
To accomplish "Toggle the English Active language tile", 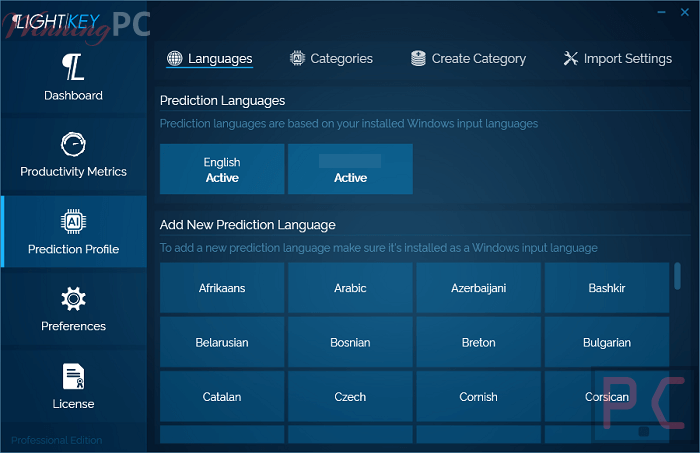I will point(222,169).
